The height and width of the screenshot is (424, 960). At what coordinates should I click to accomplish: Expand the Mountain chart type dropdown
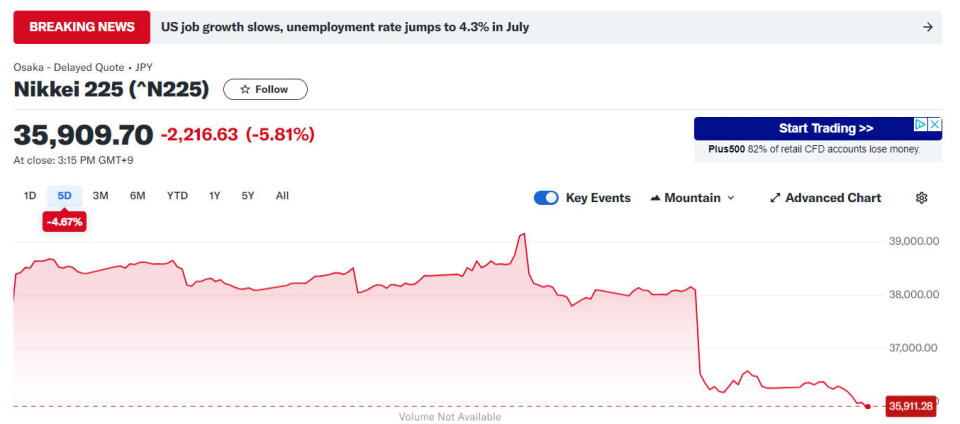coord(692,198)
